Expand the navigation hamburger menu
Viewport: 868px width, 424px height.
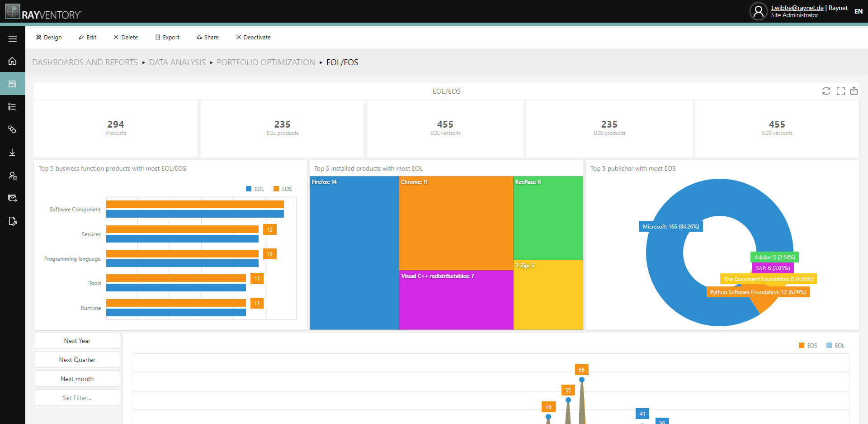12,38
